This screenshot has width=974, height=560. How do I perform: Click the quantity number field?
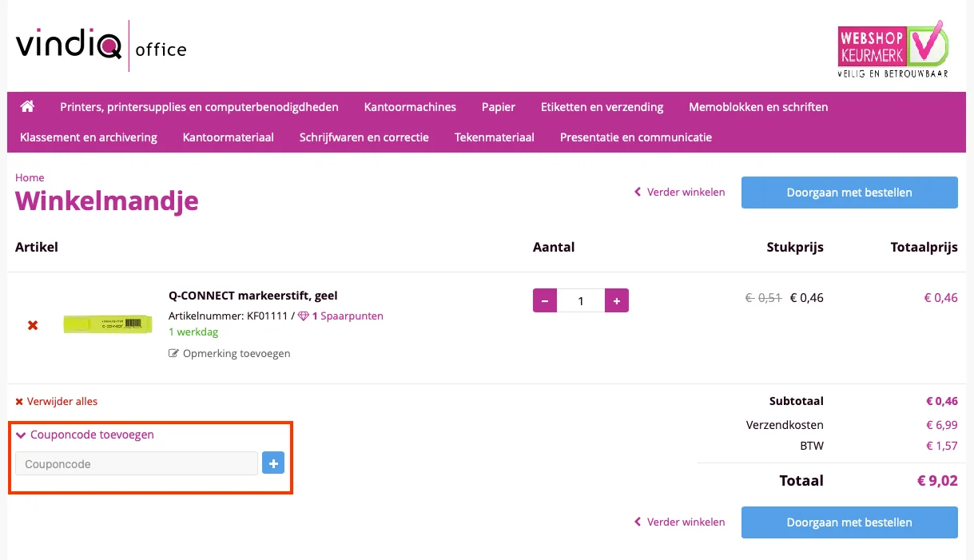click(x=581, y=300)
